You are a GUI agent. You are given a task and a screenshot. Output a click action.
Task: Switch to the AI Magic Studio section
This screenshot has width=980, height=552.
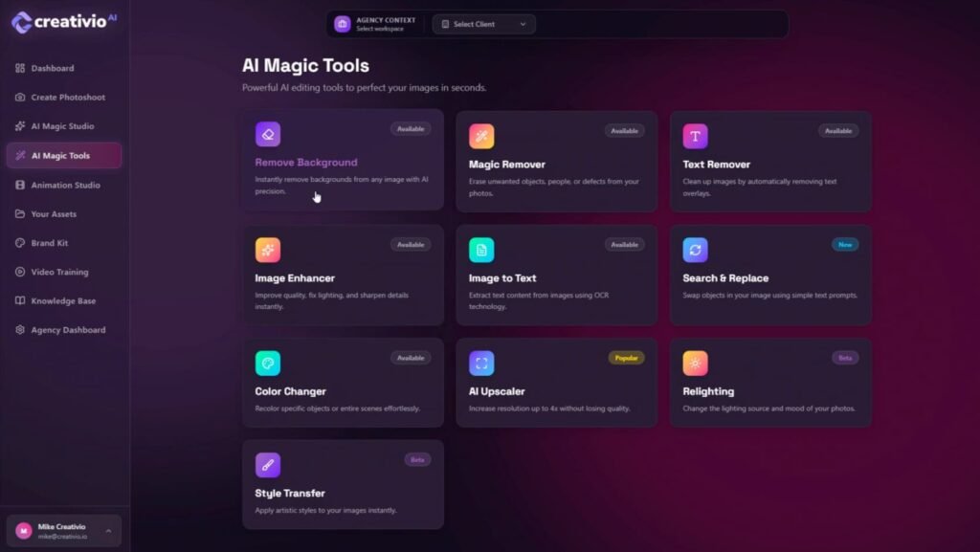click(x=57, y=126)
